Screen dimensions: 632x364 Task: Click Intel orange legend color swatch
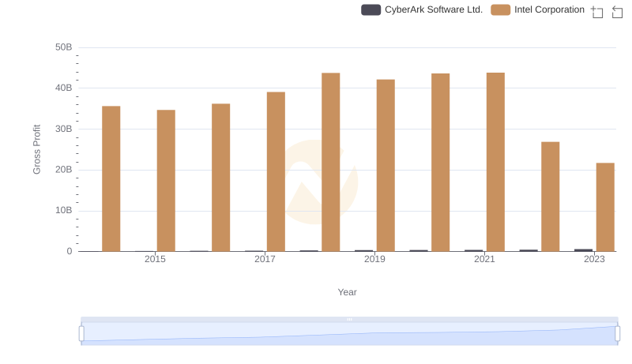[501, 9]
